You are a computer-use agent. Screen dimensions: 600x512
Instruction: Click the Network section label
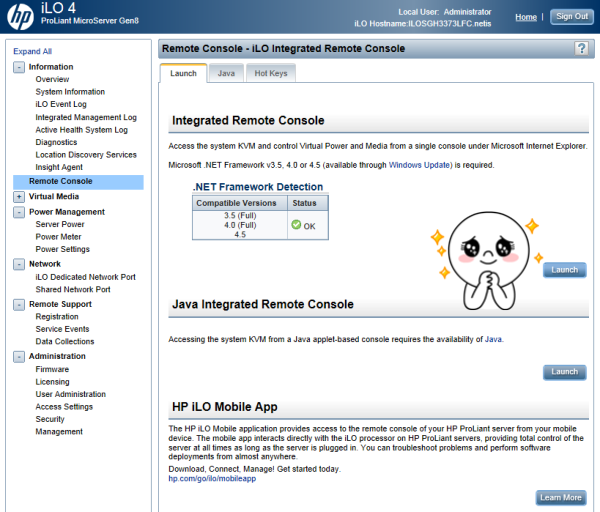(45, 264)
